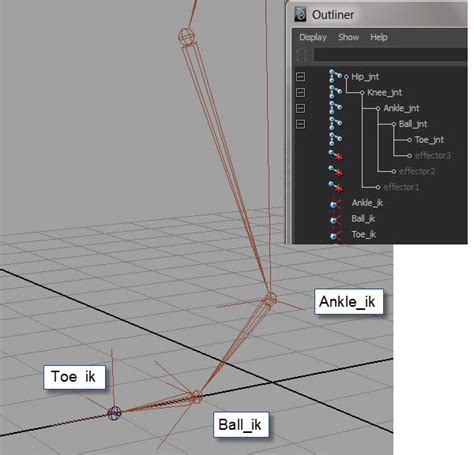Select the purple toe IK handle in viewport
Viewport: 474px width, 455px height.
coord(114,413)
